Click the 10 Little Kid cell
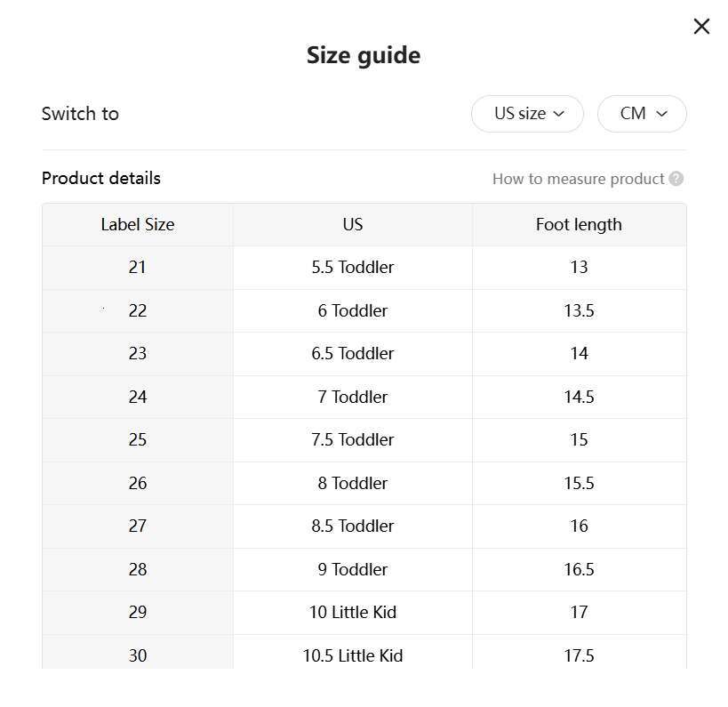This screenshot has height=707, width=728. point(353,613)
